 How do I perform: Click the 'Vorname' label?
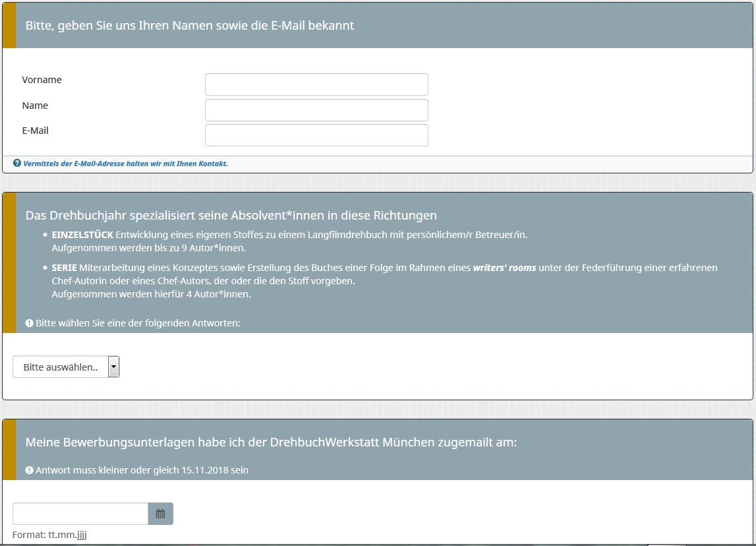(x=42, y=80)
